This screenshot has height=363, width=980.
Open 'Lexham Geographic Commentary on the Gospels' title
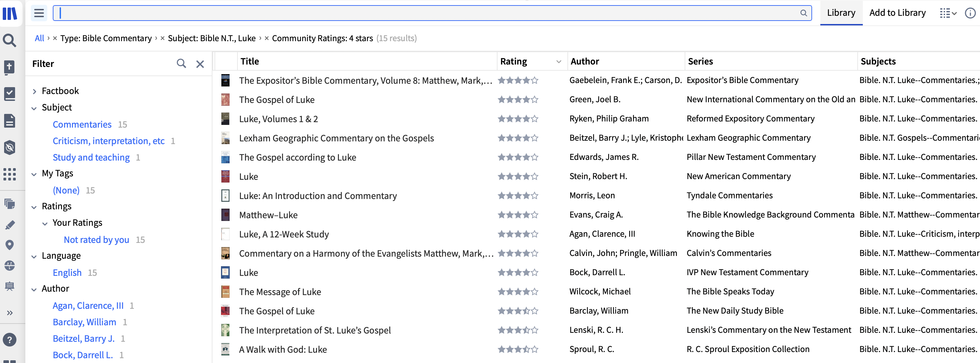[336, 138]
